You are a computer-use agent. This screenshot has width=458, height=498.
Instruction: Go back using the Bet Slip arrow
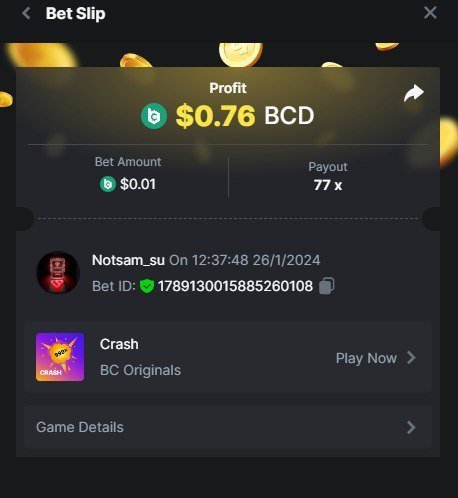pos(26,14)
